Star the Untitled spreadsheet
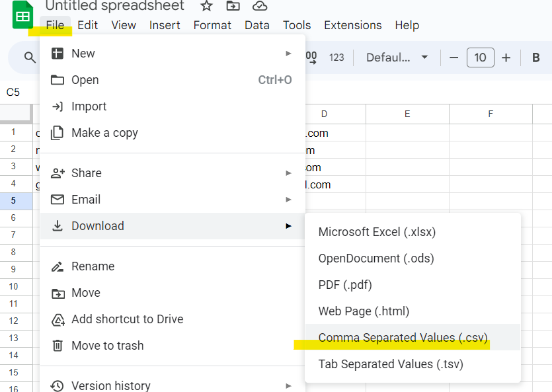The width and height of the screenshot is (552, 392). coord(206,6)
